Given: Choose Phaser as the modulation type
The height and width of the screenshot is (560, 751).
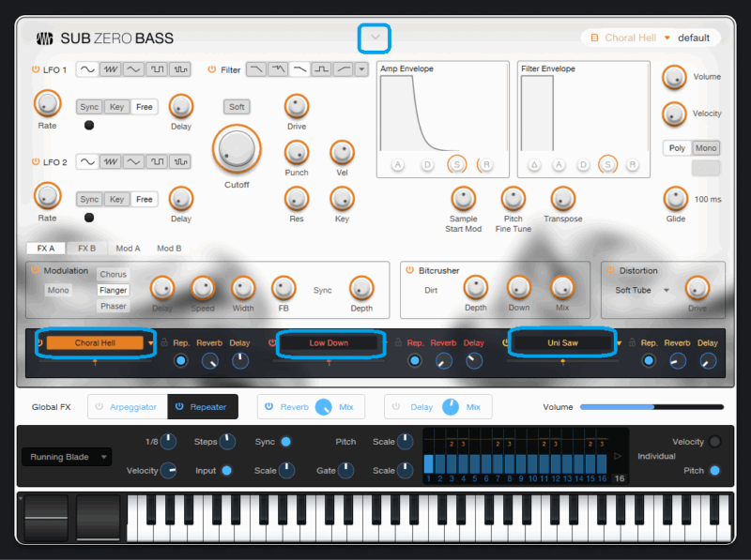Looking at the screenshot, I should (x=113, y=306).
